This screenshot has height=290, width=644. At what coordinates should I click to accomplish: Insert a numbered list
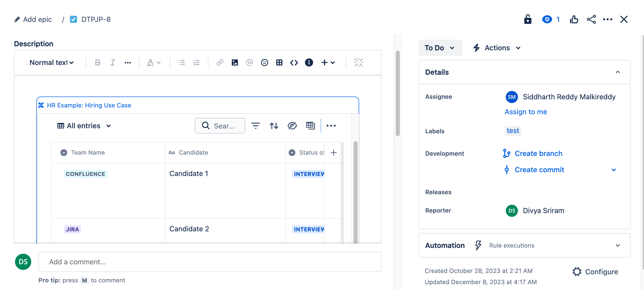(x=196, y=62)
